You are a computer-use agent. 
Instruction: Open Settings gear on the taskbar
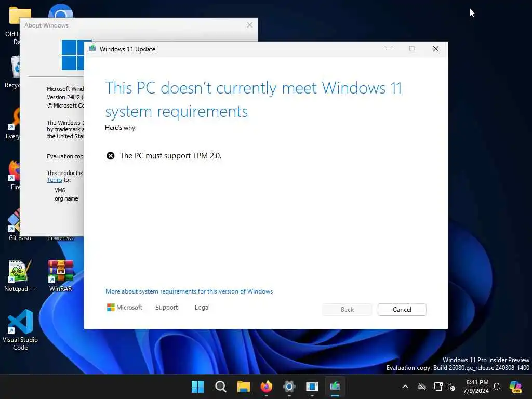[289, 387]
